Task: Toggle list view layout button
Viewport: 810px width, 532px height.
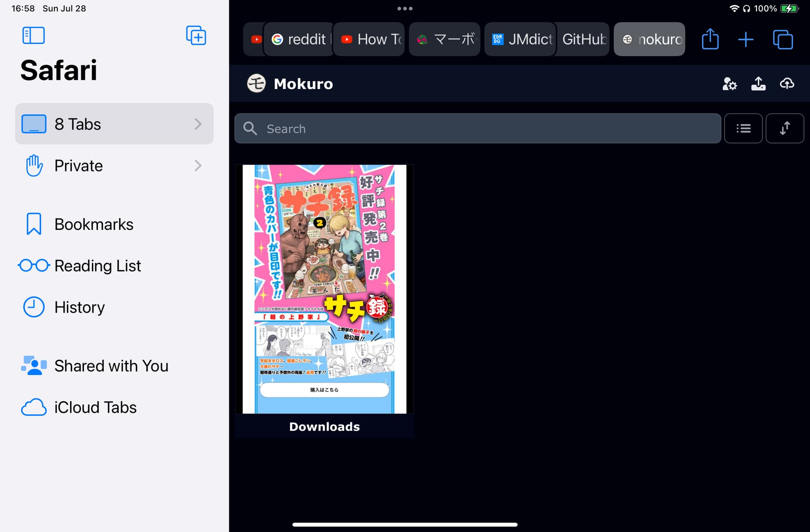Action: point(743,128)
